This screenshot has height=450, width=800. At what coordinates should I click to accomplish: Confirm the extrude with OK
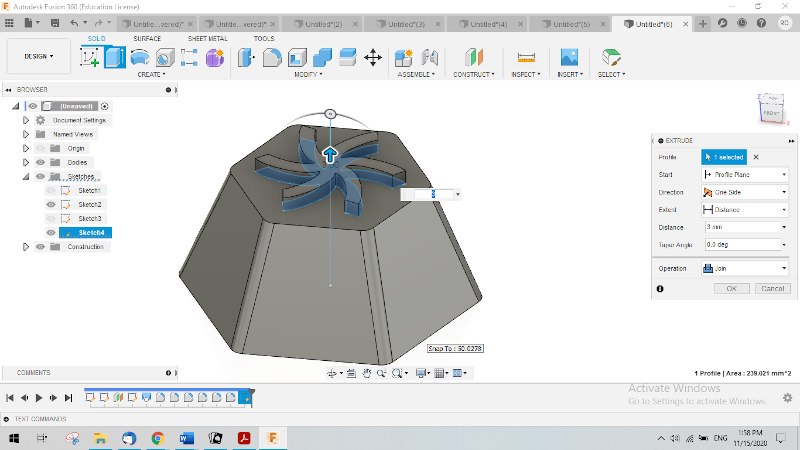(732, 289)
